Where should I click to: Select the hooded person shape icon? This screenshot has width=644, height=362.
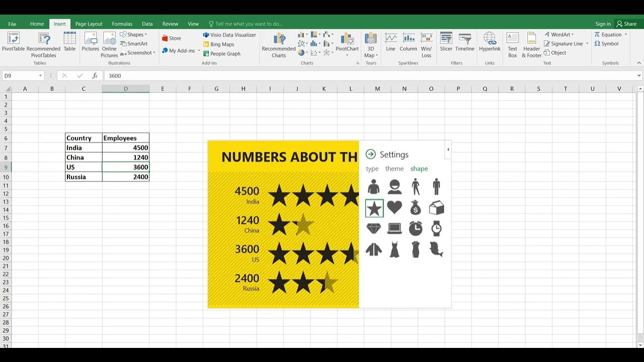(x=374, y=187)
